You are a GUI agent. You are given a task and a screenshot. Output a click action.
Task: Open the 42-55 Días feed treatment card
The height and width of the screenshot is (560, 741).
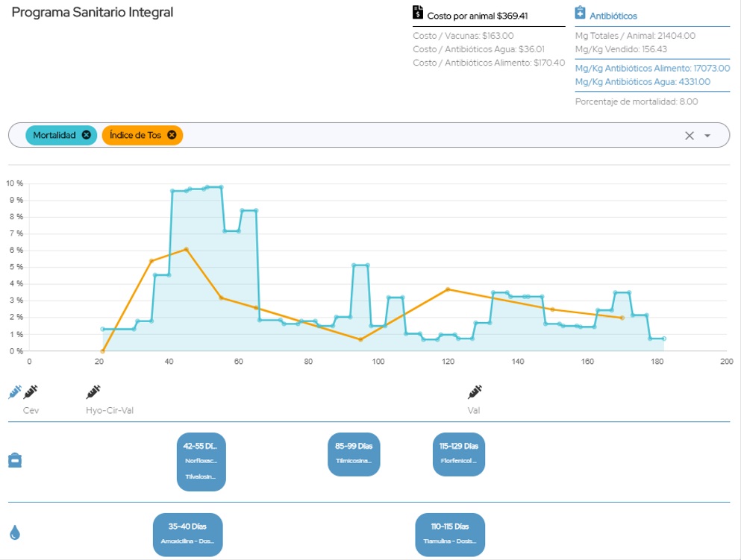pos(201,461)
